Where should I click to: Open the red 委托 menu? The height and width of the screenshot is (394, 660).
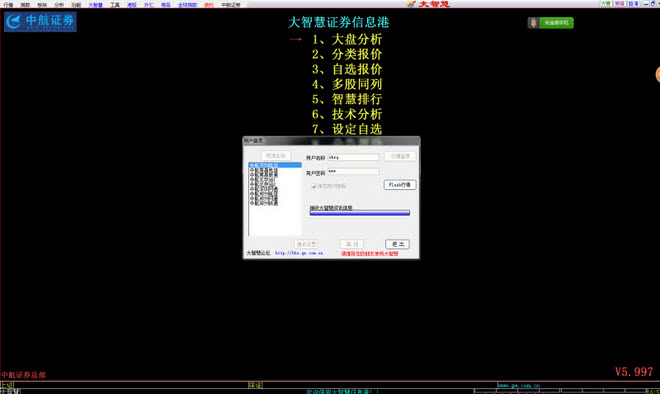pyautogui.click(x=209, y=5)
